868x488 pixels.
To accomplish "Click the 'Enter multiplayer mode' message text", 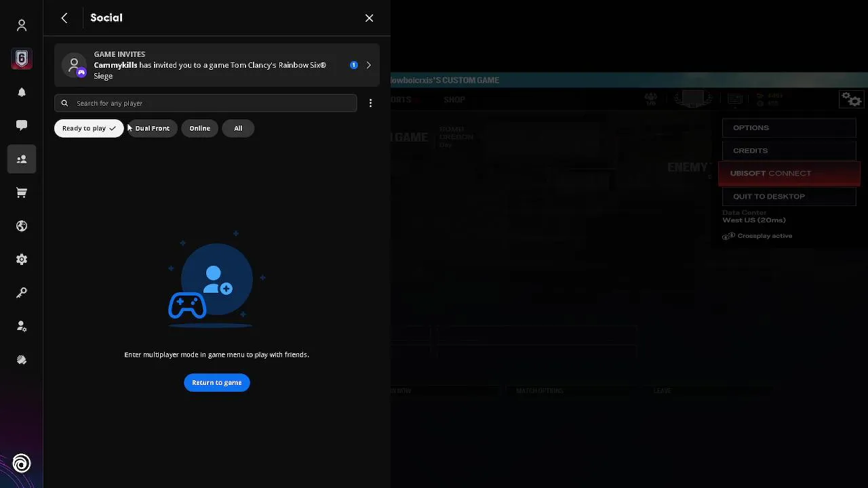I will [217, 354].
